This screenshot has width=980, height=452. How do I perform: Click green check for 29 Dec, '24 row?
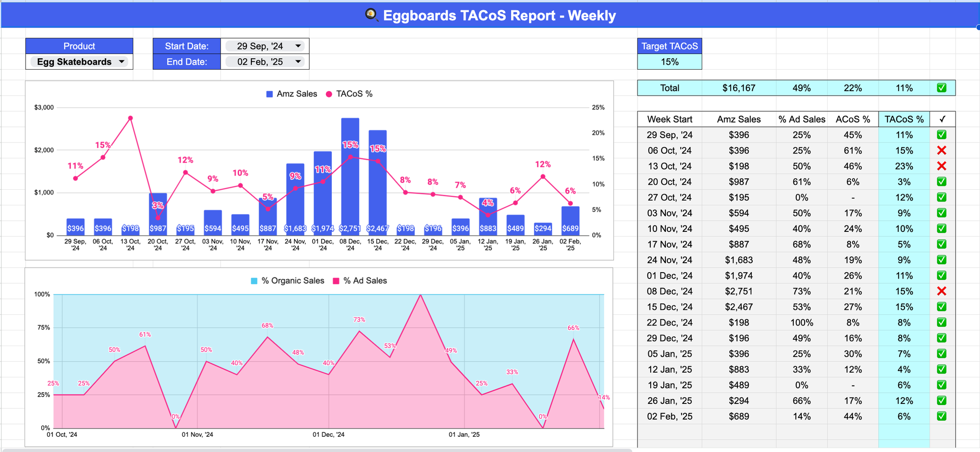point(941,338)
